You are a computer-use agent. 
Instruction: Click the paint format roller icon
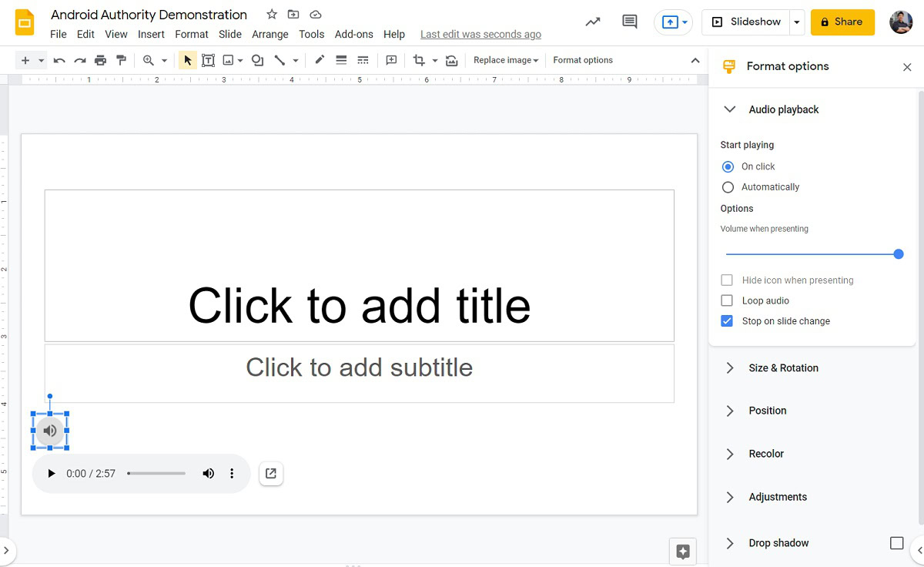point(121,60)
